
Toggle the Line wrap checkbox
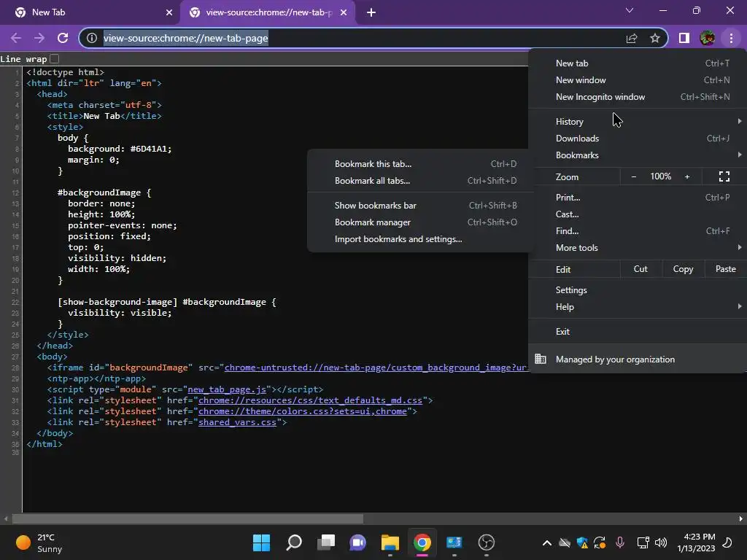[x=54, y=58]
